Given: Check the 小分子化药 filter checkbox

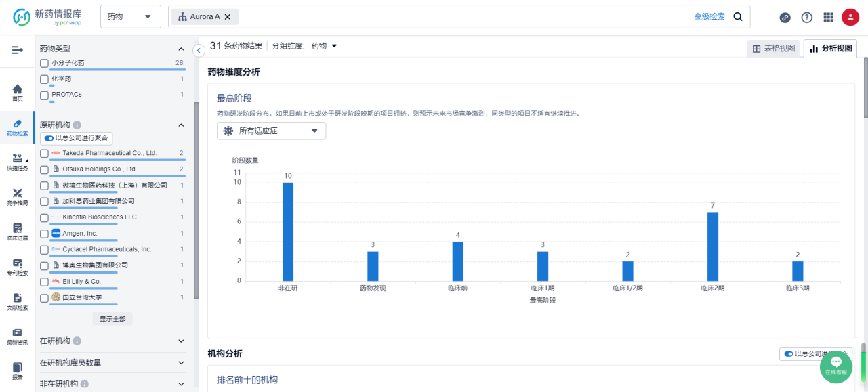Looking at the screenshot, I should (44, 62).
